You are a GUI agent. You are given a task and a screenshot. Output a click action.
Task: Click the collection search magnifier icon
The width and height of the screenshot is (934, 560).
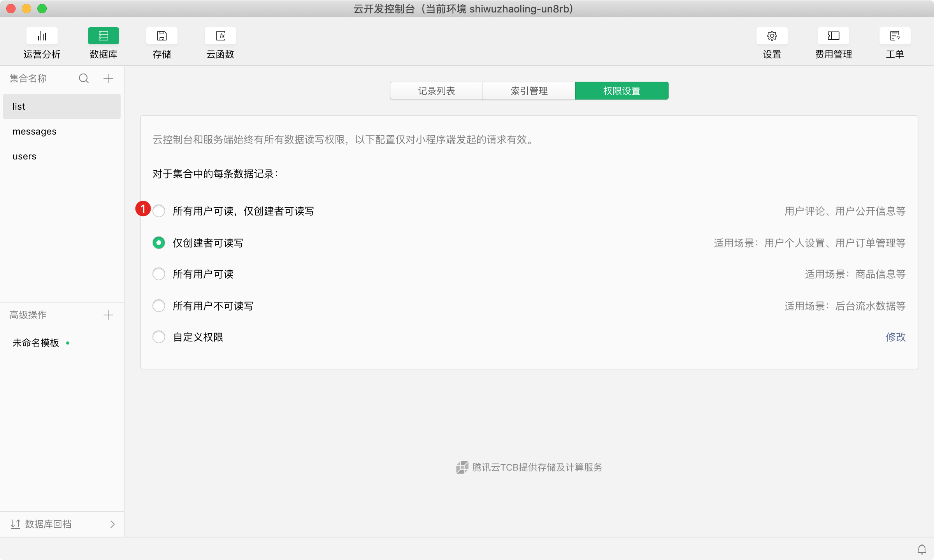point(84,79)
